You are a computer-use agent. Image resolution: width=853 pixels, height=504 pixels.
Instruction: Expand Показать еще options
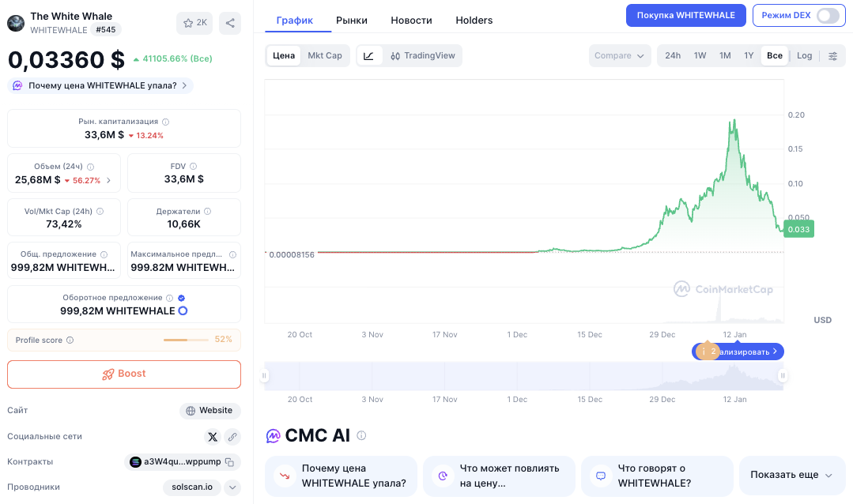coord(791,475)
